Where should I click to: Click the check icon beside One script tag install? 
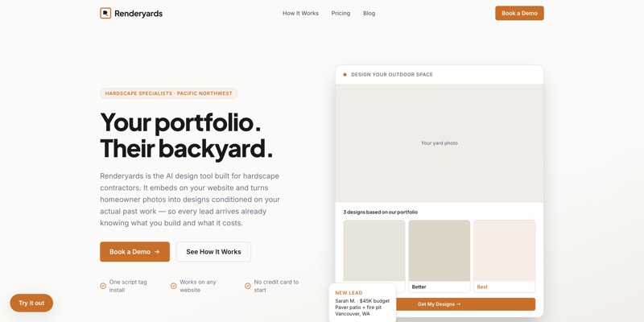point(103,286)
